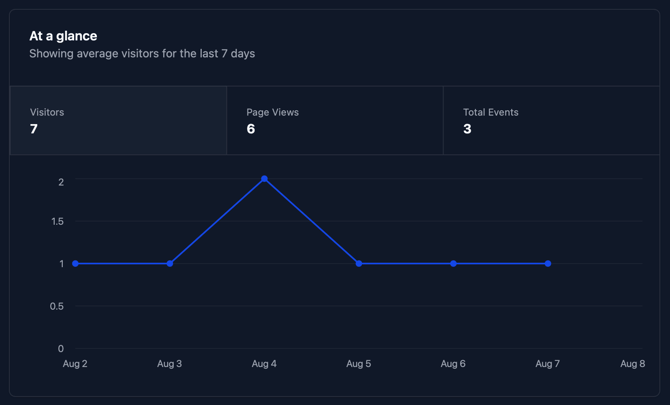Click the Aug 2 data point
670x405 pixels.
(76, 264)
